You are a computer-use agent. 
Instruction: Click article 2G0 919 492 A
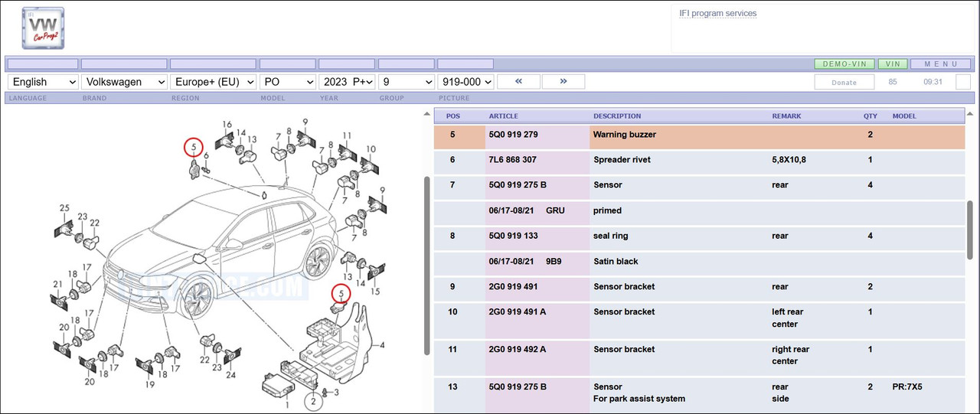click(518, 349)
